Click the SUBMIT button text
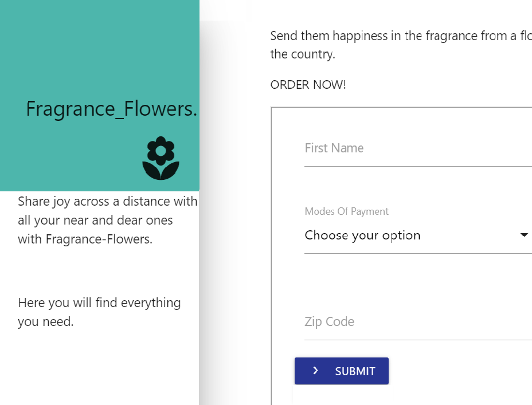 click(355, 371)
